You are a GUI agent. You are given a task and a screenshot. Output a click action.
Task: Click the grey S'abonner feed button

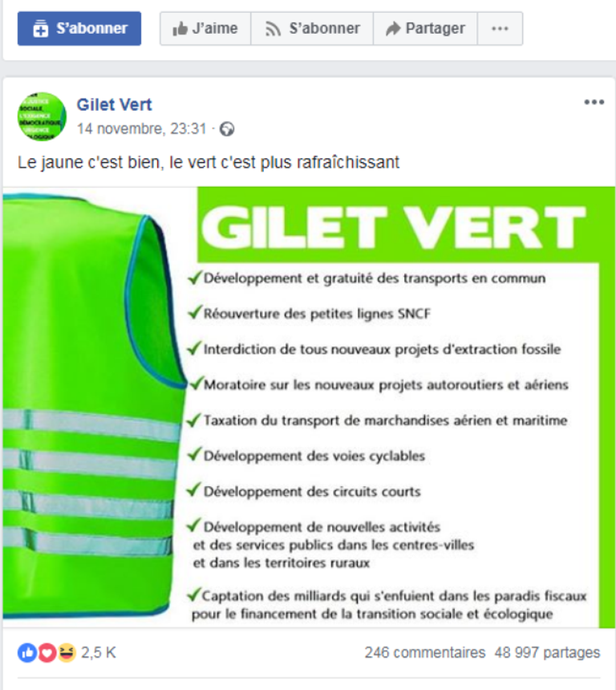tap(312, 29)
